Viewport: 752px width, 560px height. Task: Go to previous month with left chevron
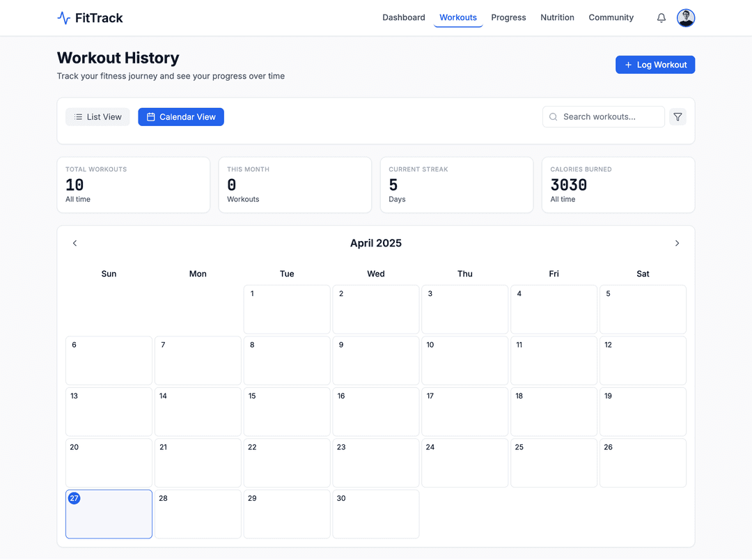coord(75,243)
